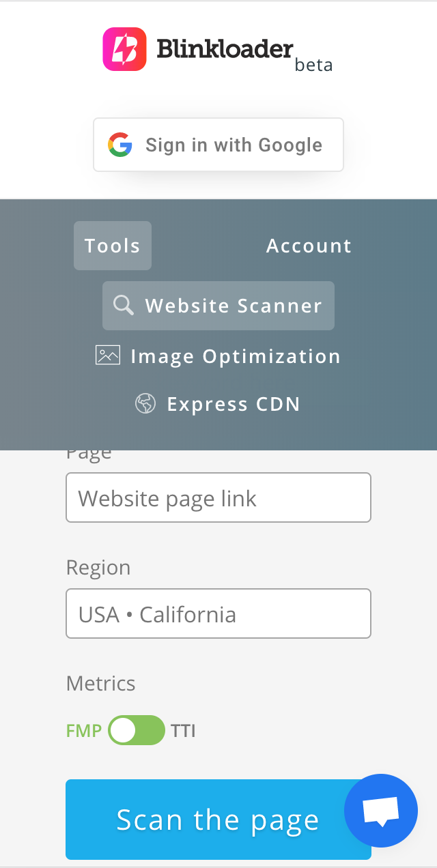Sign in with Google

[x=218, y=145]
